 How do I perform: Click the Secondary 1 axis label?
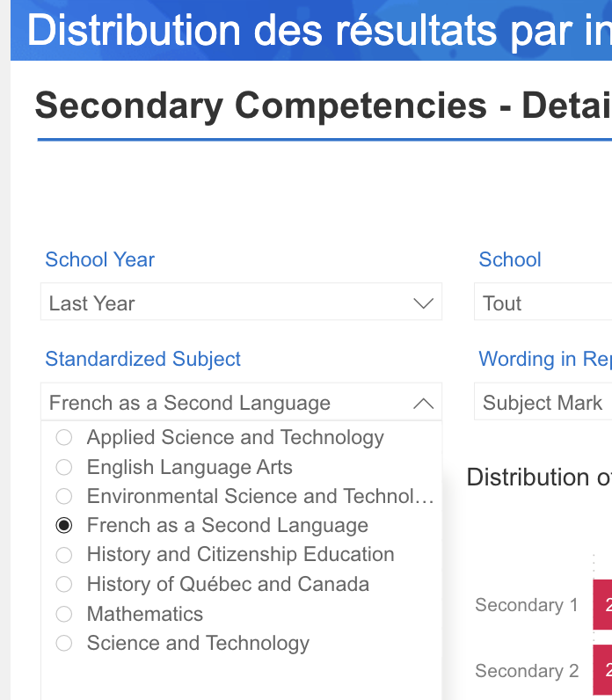(x=527, y=605)
